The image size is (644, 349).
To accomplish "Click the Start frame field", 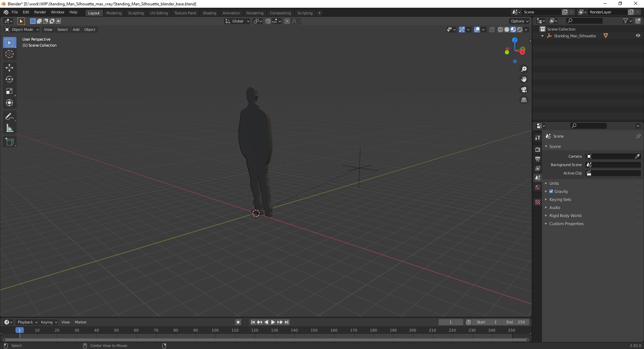I will (487, 322).
